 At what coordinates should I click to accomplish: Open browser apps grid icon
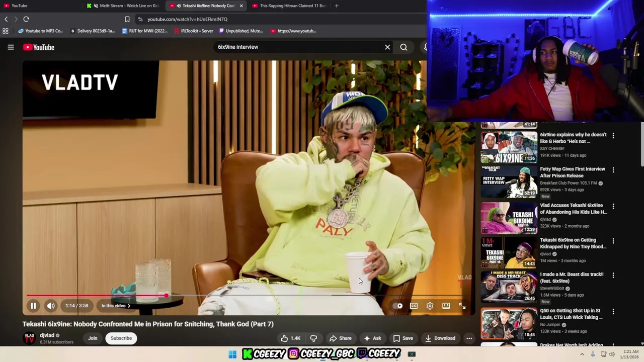6,31
